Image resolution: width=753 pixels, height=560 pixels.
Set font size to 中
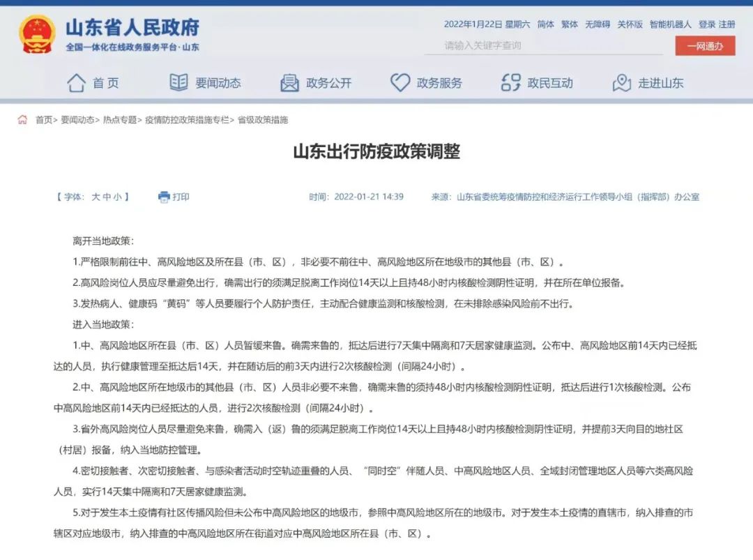(107, 197)
